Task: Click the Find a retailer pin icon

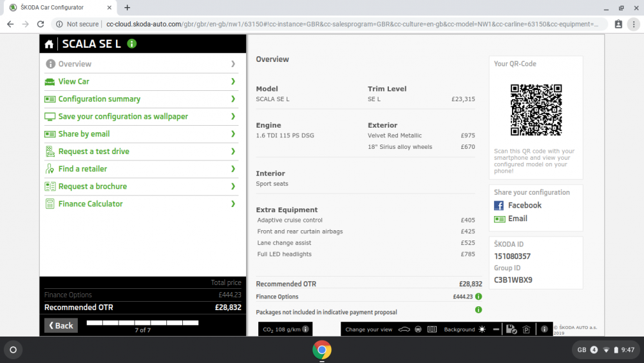Action: pos(50,169)
